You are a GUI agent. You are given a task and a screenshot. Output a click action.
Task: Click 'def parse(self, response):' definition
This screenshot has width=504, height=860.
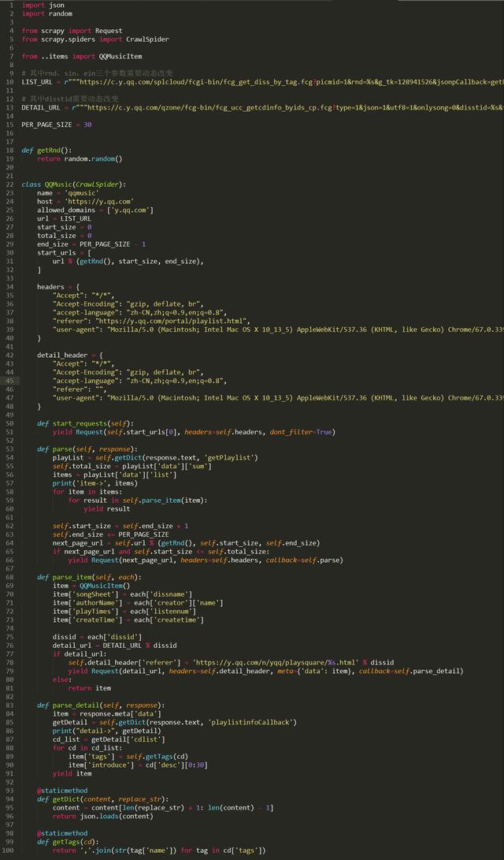87,449
